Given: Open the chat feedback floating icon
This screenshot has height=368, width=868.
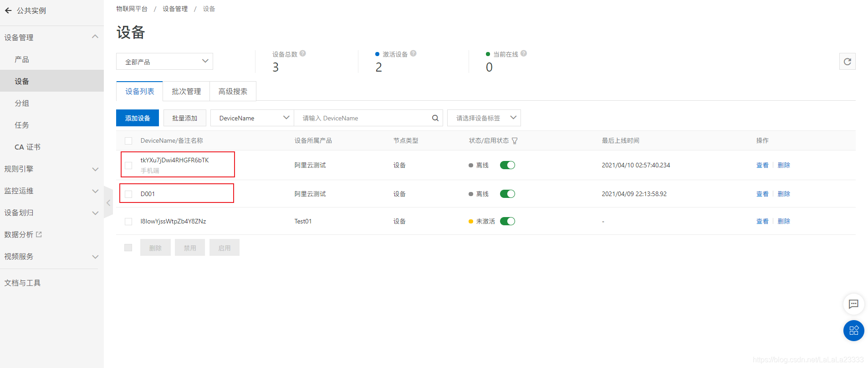Looking at the screenshot, I should [x=853, y=304].
